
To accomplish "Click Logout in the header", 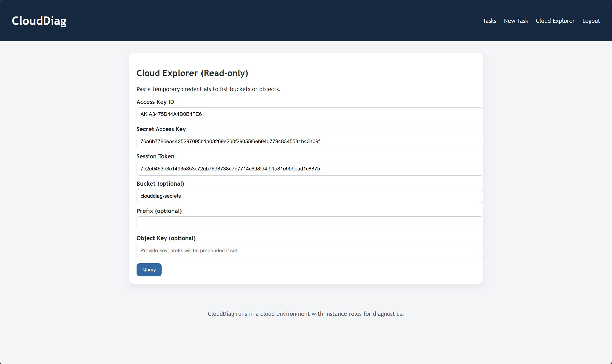I will click(x=591, y=21).
